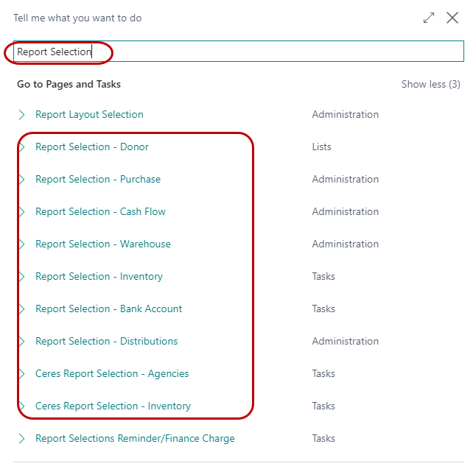This screenshot has width=476, height=469.
Task: Click chevron beside Report Selections Reminder/Finance Charge
Action: 22,439
